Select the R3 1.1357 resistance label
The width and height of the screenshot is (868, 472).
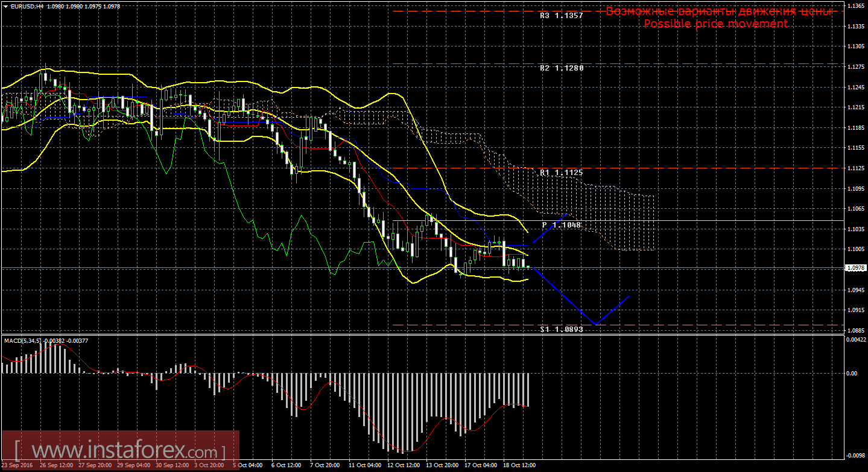(561, 16)
